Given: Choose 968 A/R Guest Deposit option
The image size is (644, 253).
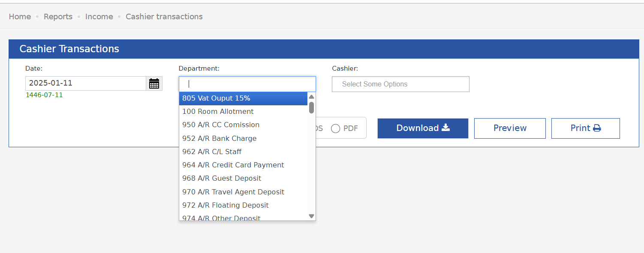Looking at the screenshot, I should click(243, 178).
